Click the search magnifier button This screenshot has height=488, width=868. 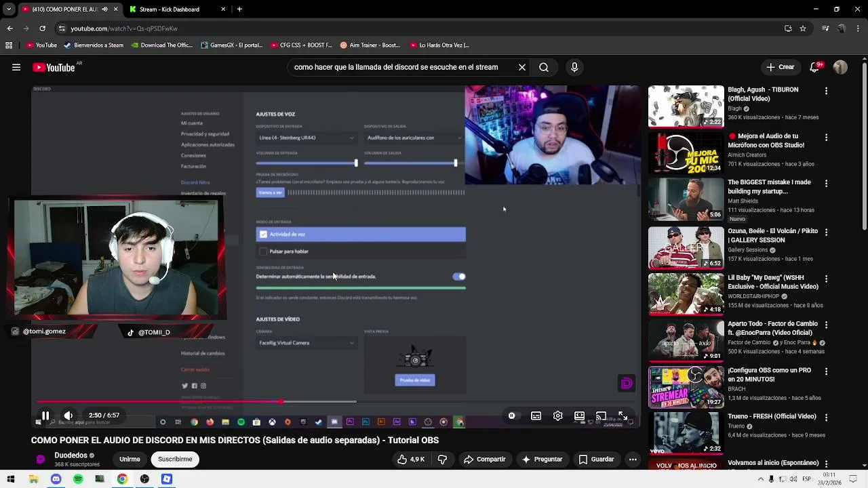pyautogui.click(x=544, y=67)
